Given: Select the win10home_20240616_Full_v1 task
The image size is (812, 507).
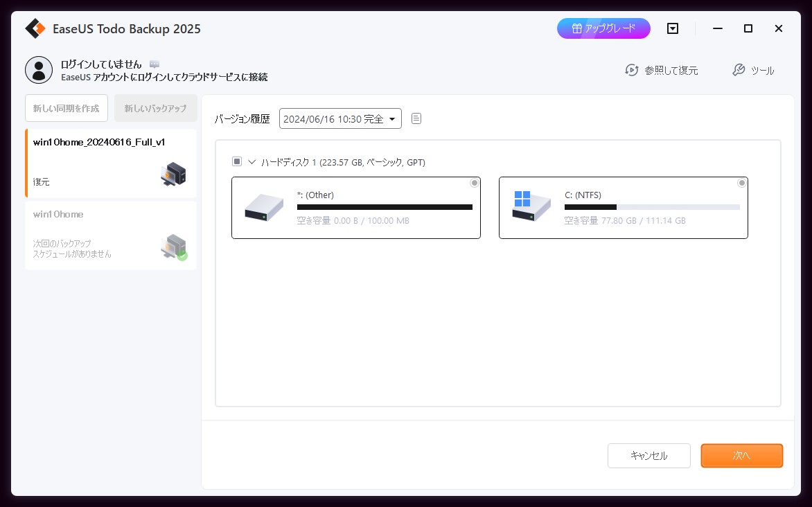Looking at the screenshot, I should pos(111,163).
